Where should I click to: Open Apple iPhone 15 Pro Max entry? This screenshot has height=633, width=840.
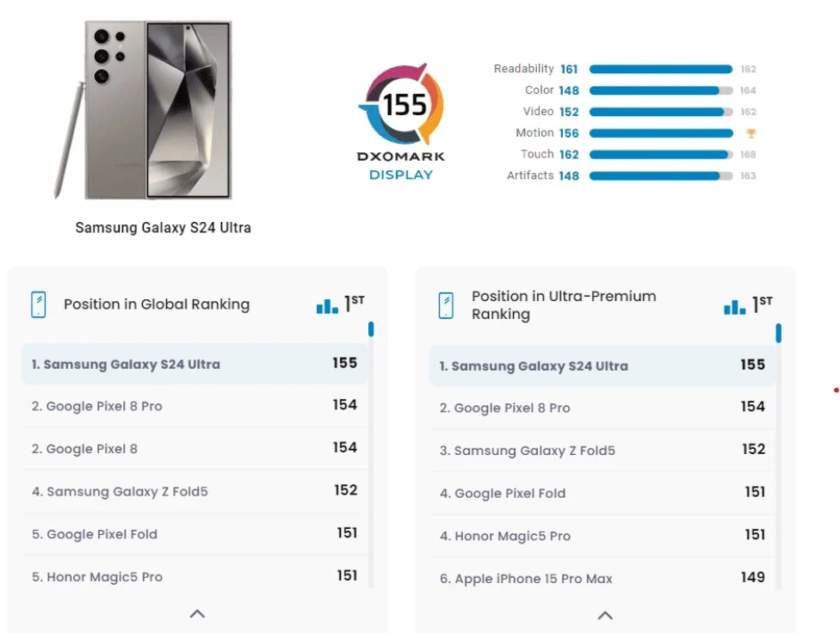point(526,579)
